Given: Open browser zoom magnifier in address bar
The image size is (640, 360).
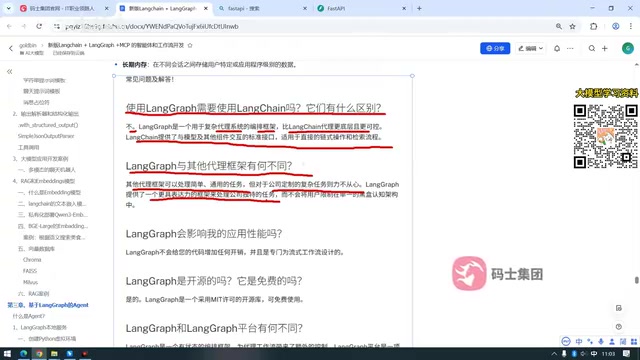Looking at the screenshot, I should click(x=558, y=26).
